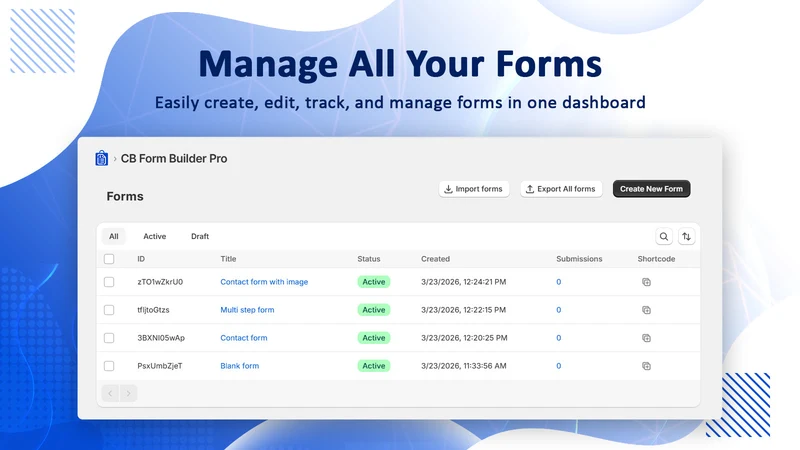Copy shortcode for Blank form

tap(646, 366)
